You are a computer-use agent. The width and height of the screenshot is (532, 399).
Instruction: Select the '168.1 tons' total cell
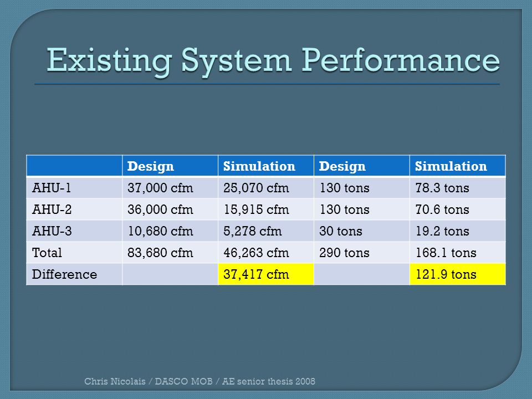(457, 253)
